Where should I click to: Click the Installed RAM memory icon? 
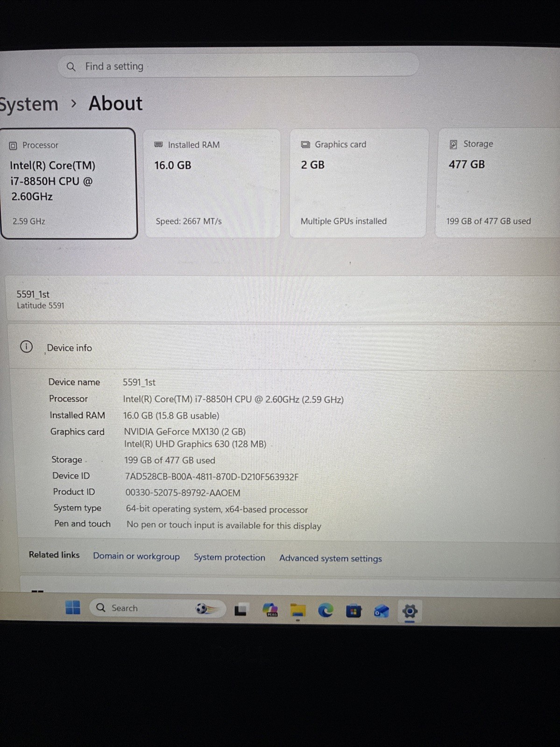[158, 145]
